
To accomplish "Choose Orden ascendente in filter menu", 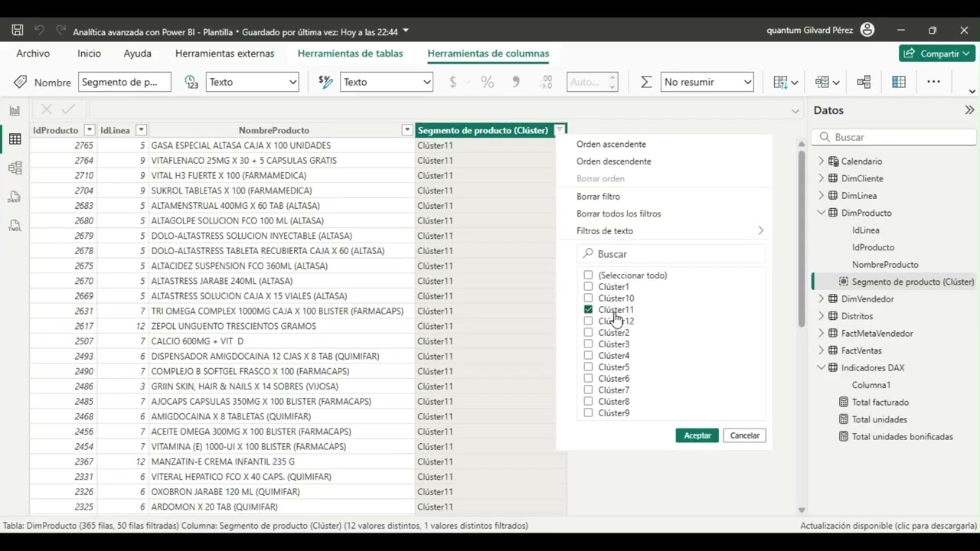I will [x=611, y=144].
